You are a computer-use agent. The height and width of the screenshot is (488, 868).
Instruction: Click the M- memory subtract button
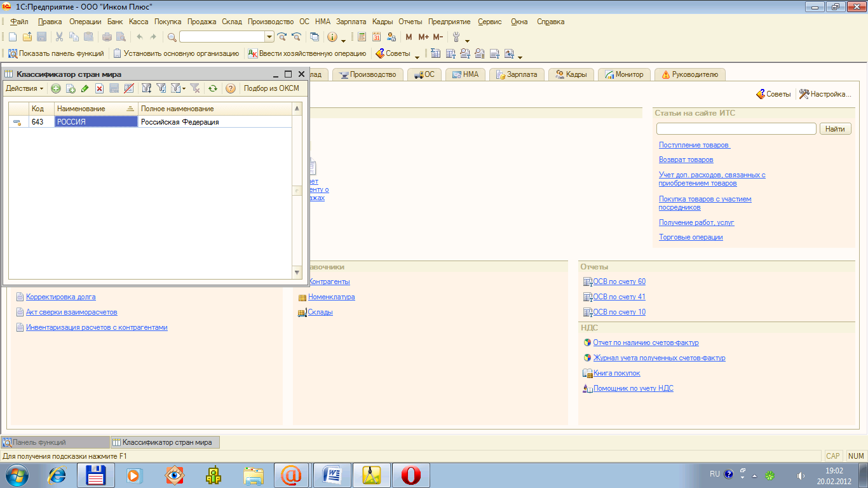pyautogui.click(x=438, y=37)
